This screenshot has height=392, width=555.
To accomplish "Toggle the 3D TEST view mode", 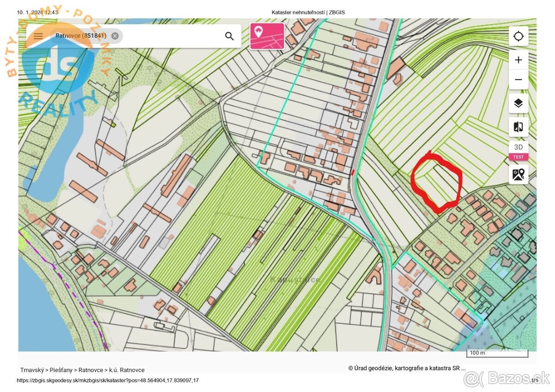I will 518,150.
